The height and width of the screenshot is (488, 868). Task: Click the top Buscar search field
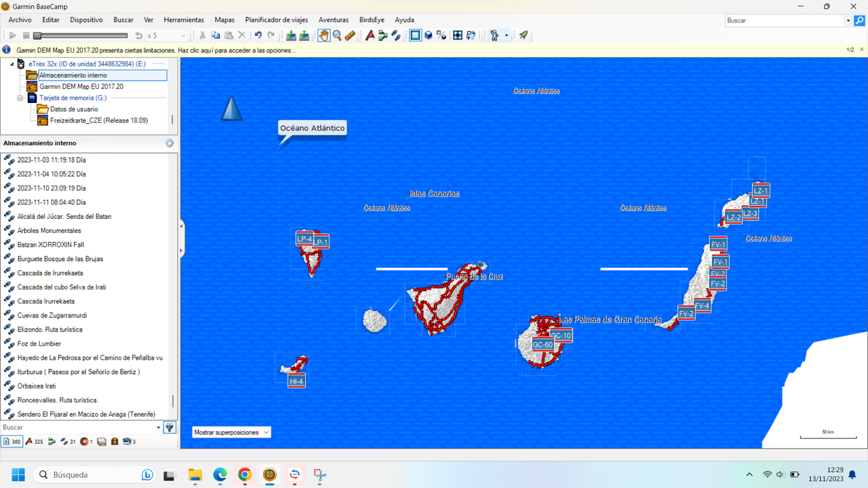pyautogui.click(x=785, y=20)
